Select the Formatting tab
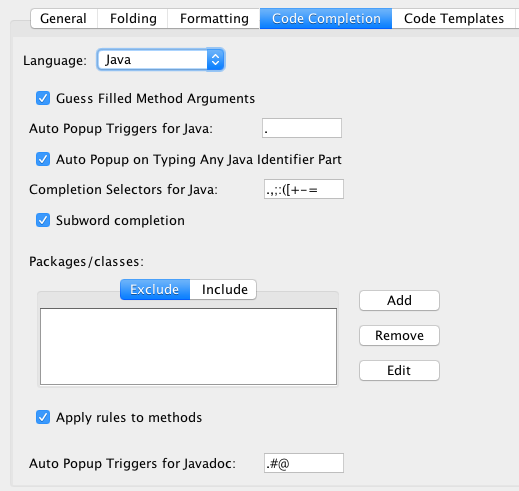 click(x=214, y=18)
